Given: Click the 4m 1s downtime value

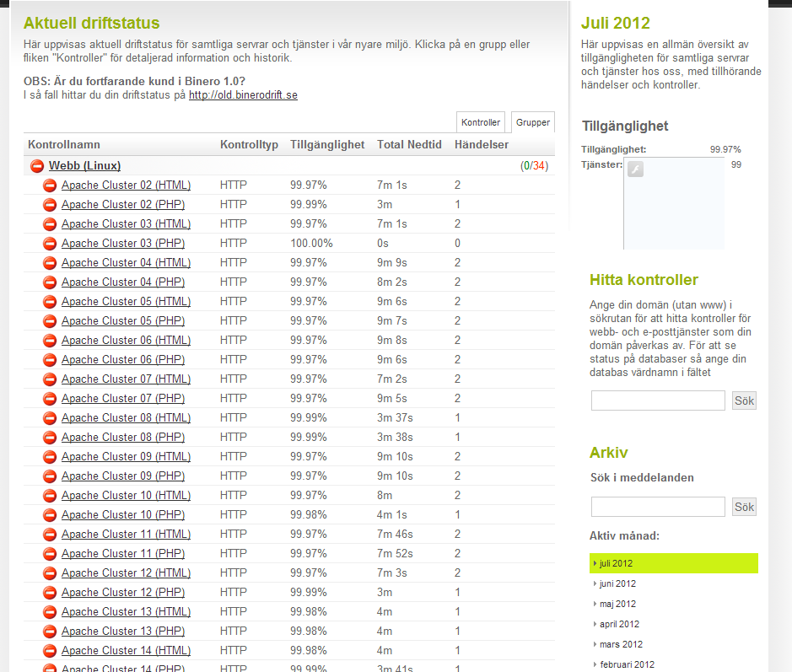Looking at the screenshot, I should [392, 514].
